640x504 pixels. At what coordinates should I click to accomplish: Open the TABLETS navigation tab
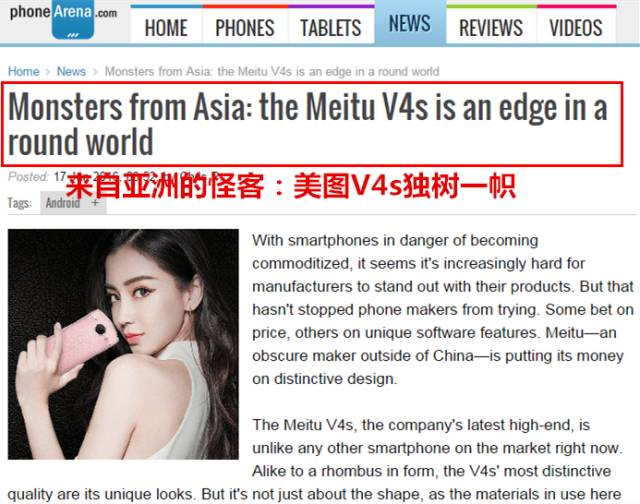pyautogui.click(x=331, y=25)
